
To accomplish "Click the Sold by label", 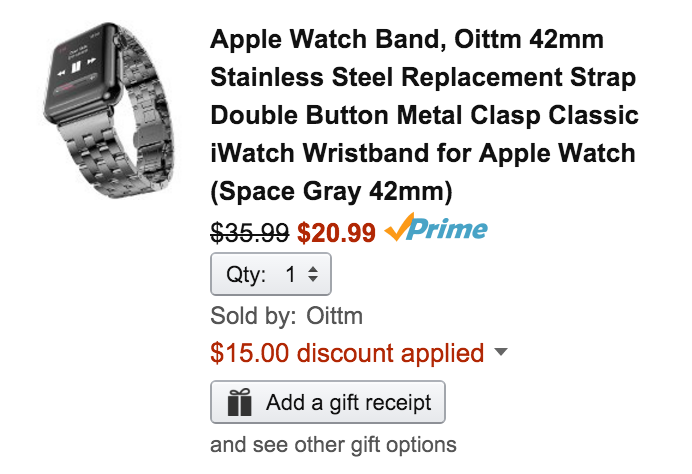I will (253, 316).
